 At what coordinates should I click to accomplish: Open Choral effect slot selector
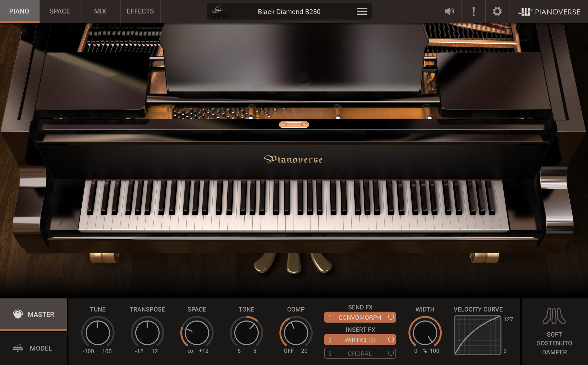pyautogui.click(x=360, y=353)
